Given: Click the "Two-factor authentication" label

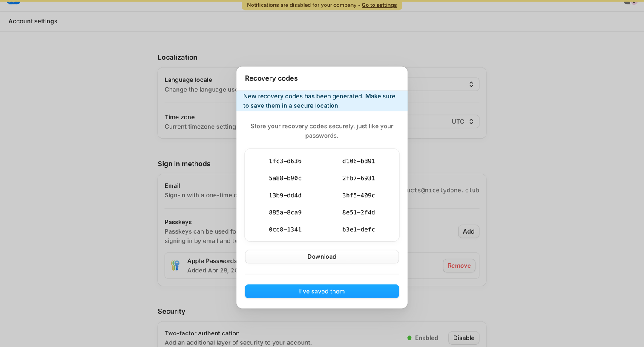Looking at the screenshot, I should 202,333.
